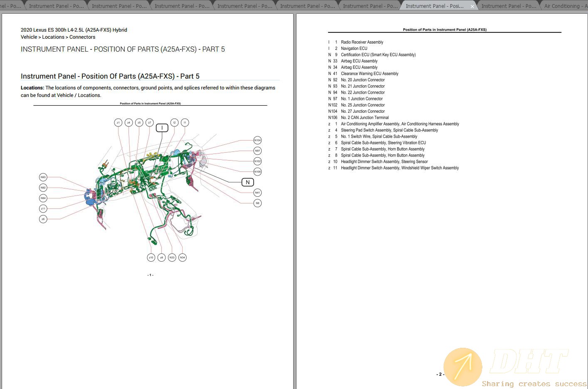Screen dimensions: 588x389
Task: Click 'No. 22 Junction Connector' entry
Action: coord(363,92)
